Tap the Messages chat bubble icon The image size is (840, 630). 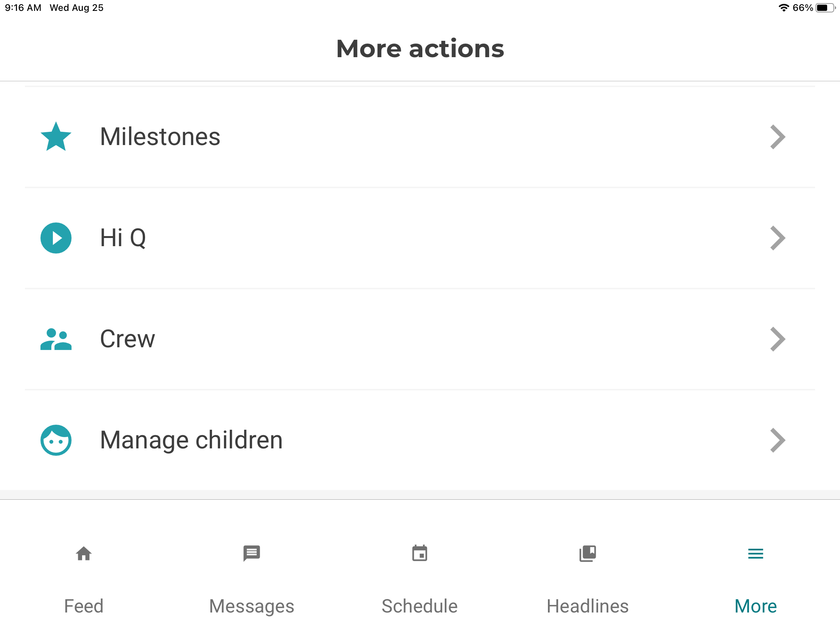252,553
